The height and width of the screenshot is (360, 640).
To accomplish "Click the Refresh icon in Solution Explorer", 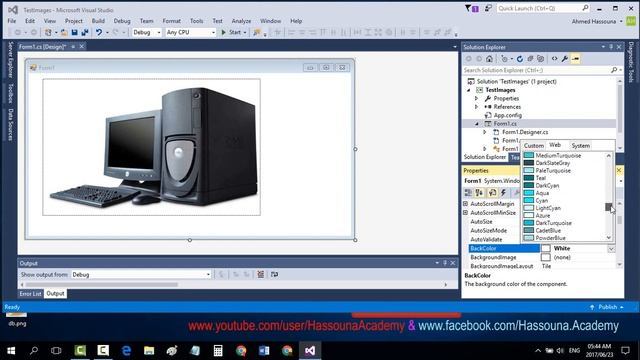I will coord(520,59).
